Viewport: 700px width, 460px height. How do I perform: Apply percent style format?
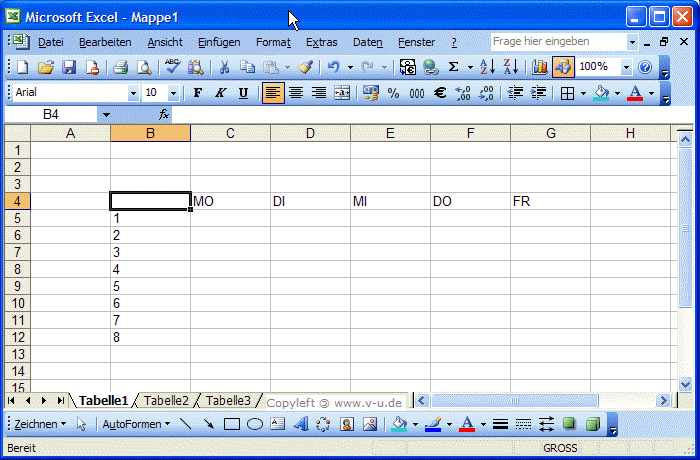click(x=393, y=93)
